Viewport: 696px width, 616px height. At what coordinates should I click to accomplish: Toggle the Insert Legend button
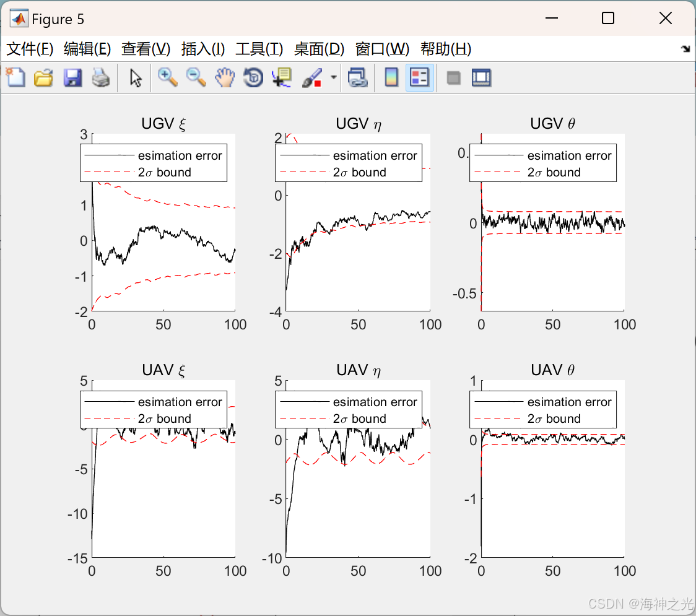click(x=419, y=77)
